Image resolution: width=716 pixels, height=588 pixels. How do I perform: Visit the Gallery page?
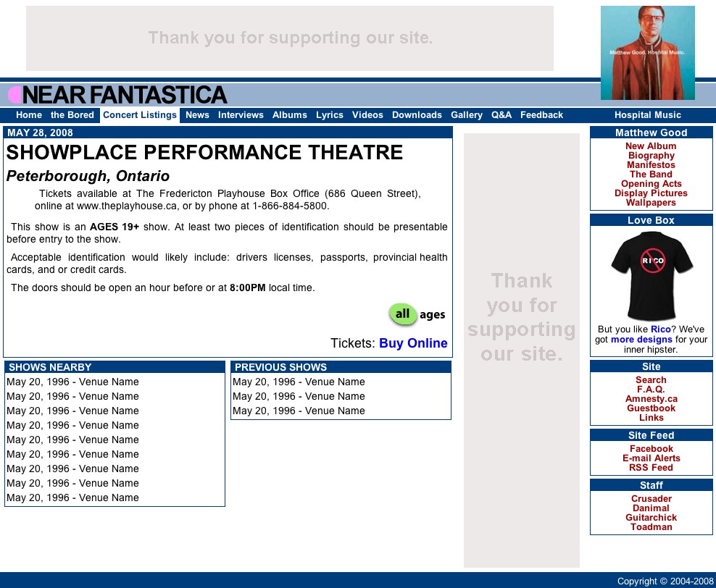pyautogui.click(x=466, y=115)
